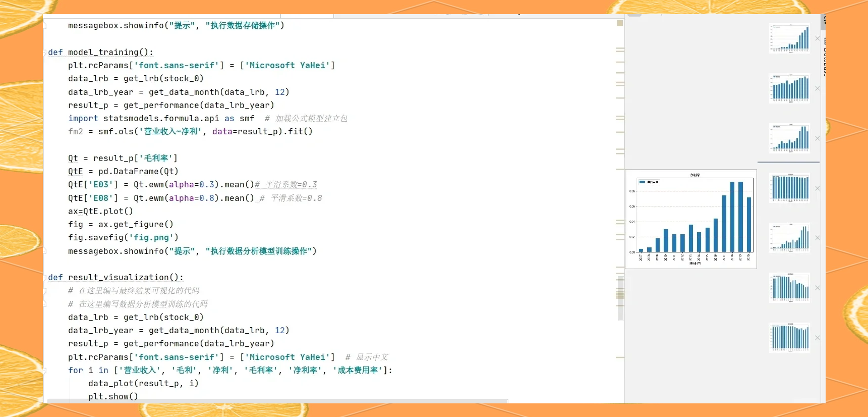Collapse the model_training function fold marker

[45, 52]
